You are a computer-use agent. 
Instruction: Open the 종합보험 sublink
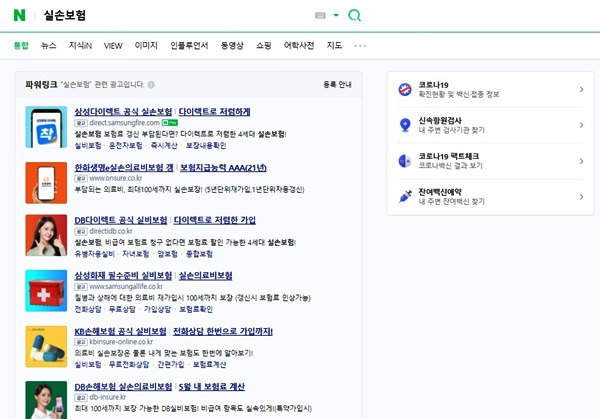point(199,254)
